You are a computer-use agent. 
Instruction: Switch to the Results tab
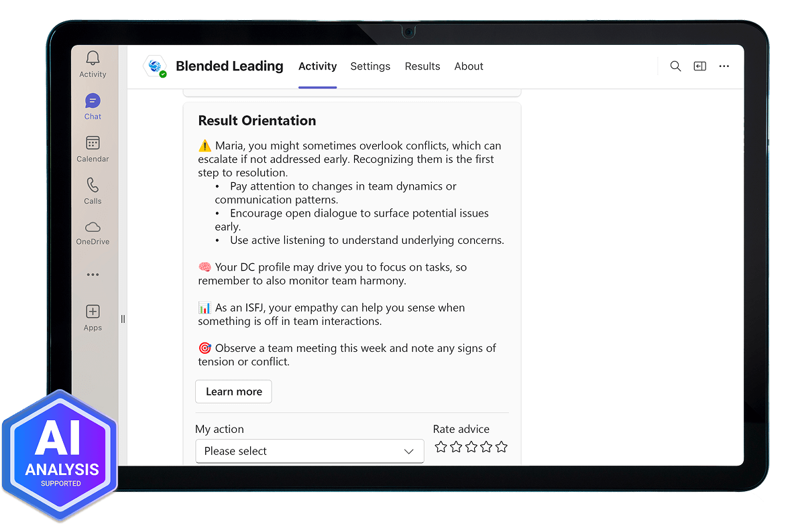(422, 66)
